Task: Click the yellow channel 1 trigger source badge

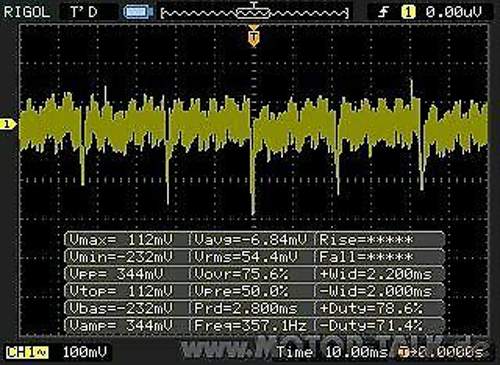Action: [x=408, y=13]
